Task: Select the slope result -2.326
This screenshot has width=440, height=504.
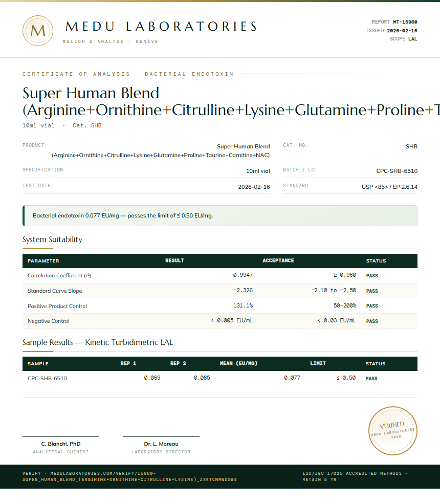Action: pyautogui.click(x=243, y=290)
